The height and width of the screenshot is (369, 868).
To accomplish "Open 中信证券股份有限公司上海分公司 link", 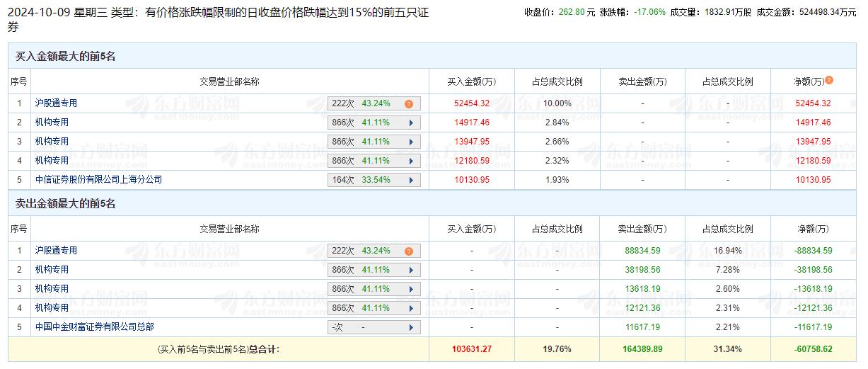I will pyautogui.click(x=98, y=180).
